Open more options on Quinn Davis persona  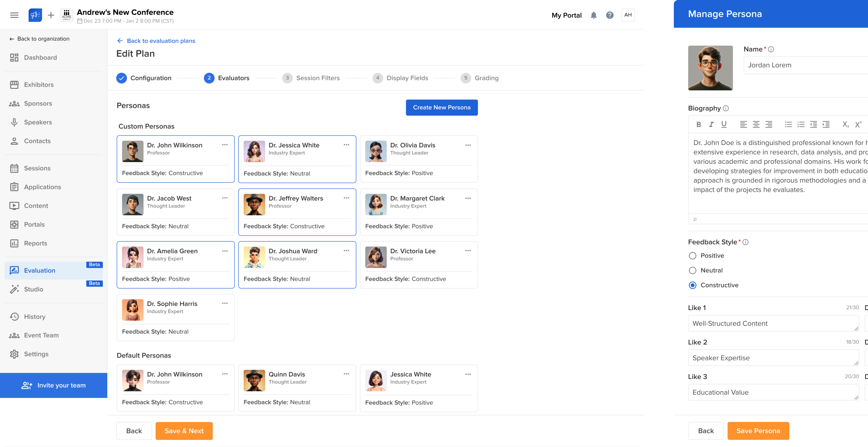tap(346, 374)
